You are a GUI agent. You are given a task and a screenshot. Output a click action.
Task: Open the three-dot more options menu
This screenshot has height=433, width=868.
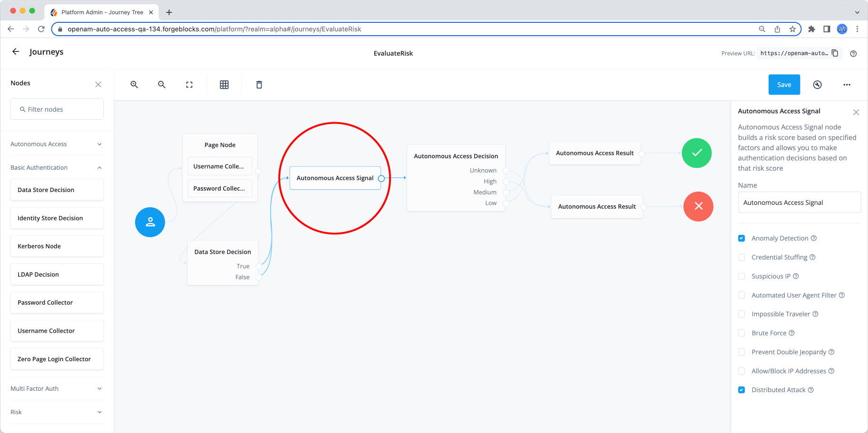coord(847,85)
